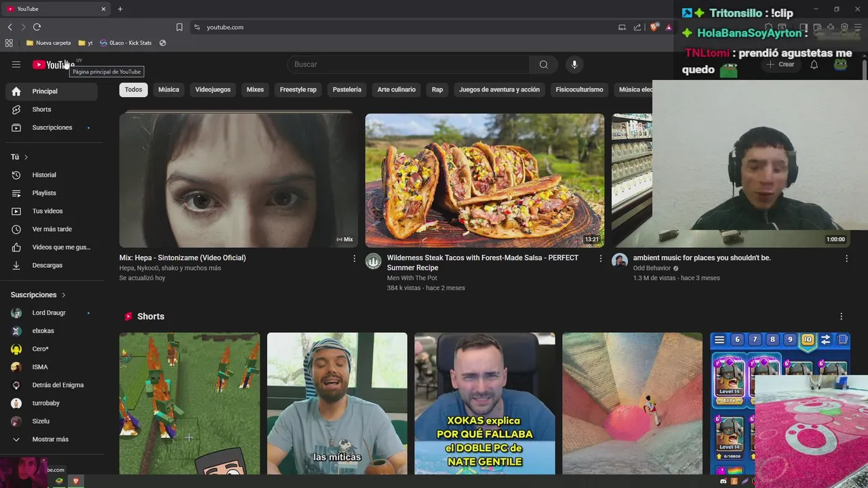Screen dimensions: 868x488
Task: Open a new browser tab
Action: 120,9
